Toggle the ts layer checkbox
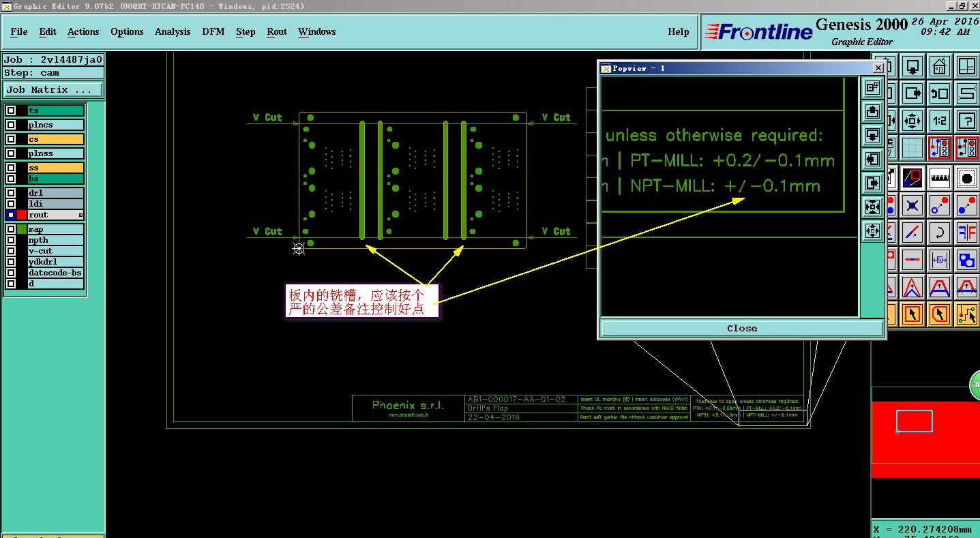Screen dimensions: 980x538 [11, 110]
